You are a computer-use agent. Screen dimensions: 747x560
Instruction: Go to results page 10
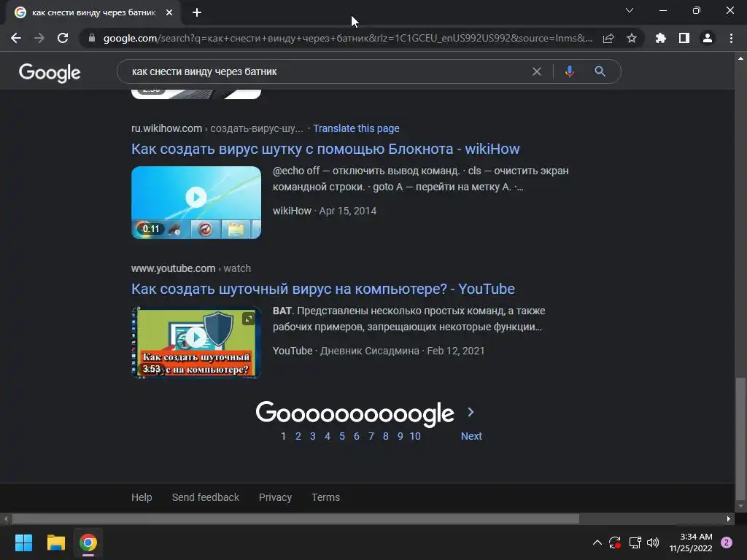[415, 436]
